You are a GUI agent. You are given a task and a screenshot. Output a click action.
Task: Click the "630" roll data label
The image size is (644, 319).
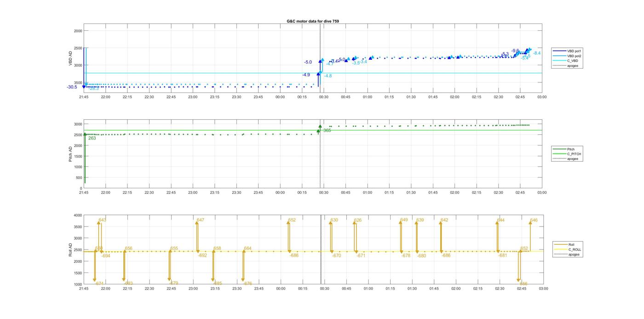pyautogui.click(x=334, y=220)
